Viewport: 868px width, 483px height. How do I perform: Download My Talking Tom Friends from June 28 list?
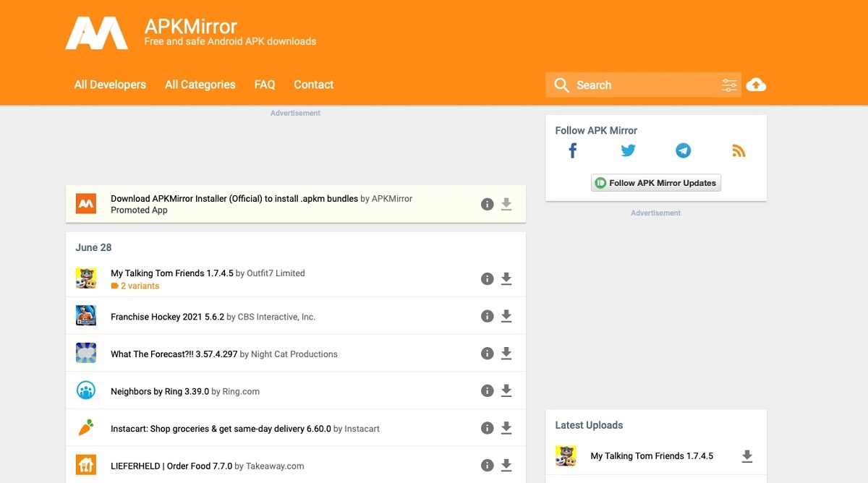pyautogui.click(x=506, y=279)
